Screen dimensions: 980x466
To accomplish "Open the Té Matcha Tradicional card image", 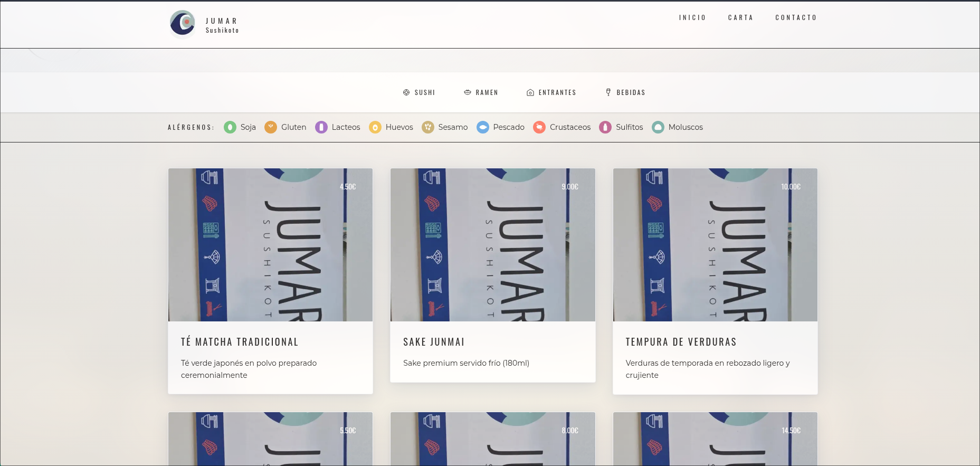I will (270, 245).
